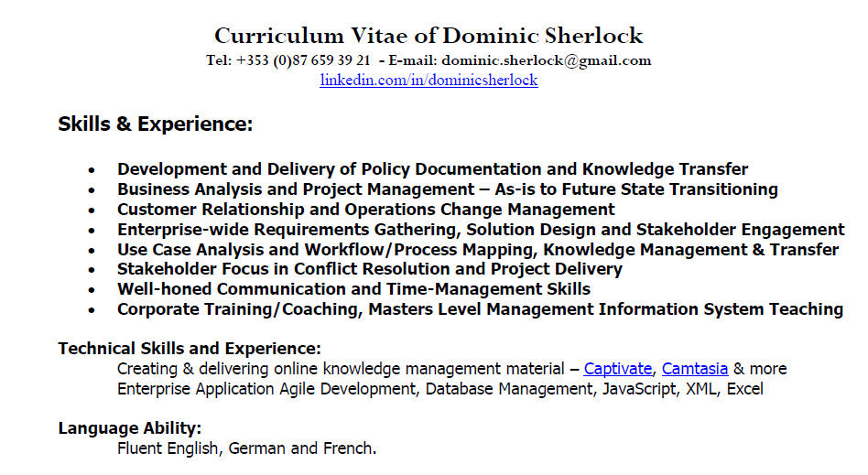Click the Policy Documentation and Knowledge Transfer bullet
This screenshot has width=868, height=475.
coord(432,169)
